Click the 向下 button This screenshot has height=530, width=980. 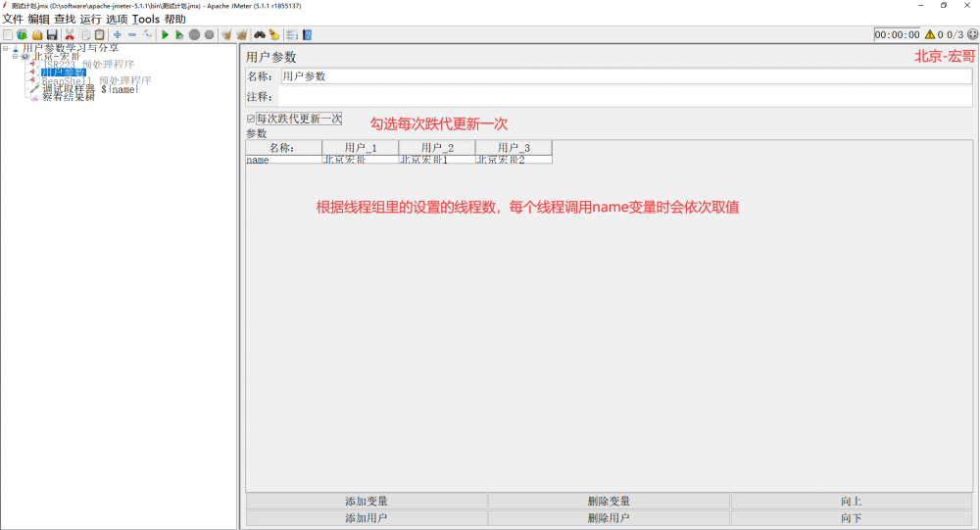coord(852,518)
